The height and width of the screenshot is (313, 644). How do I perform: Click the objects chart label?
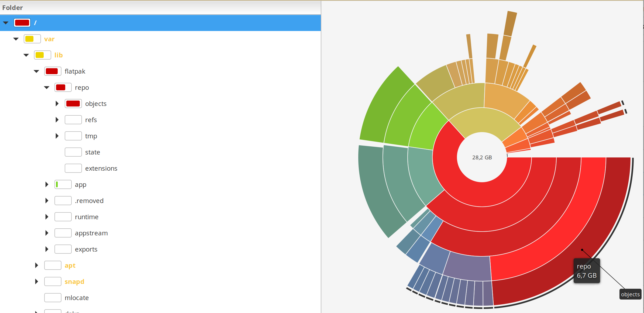(630, 294)
